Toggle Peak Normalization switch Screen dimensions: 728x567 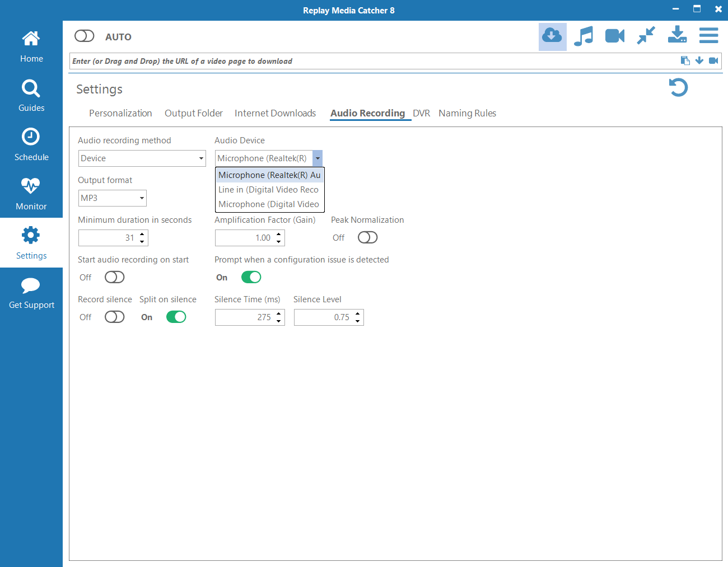[x=368, y=237]
